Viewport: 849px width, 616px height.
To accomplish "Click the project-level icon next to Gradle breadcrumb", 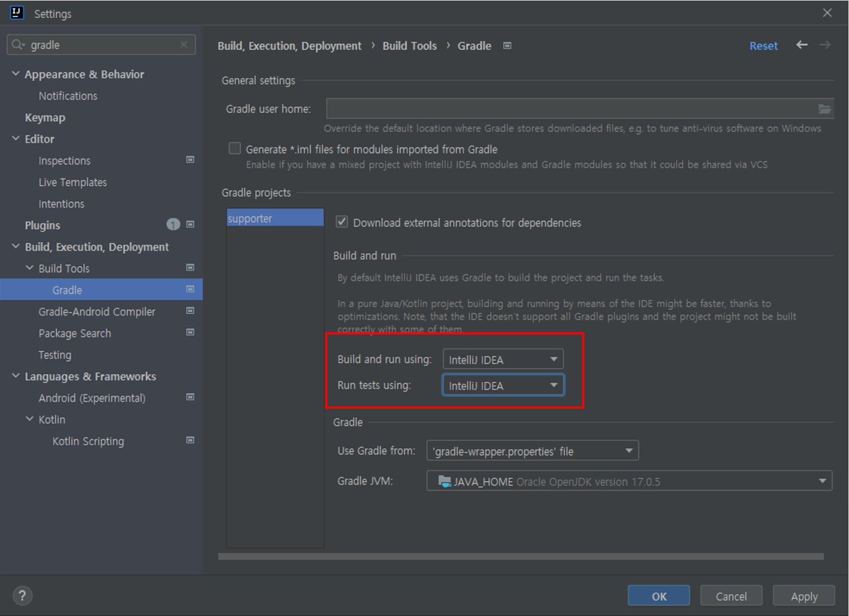I will point(507,46).
